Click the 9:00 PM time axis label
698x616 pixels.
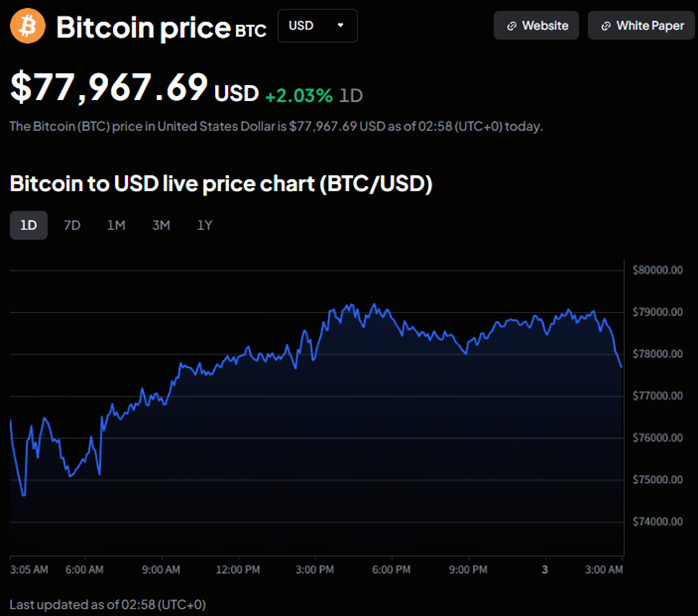tap(466, 570)
